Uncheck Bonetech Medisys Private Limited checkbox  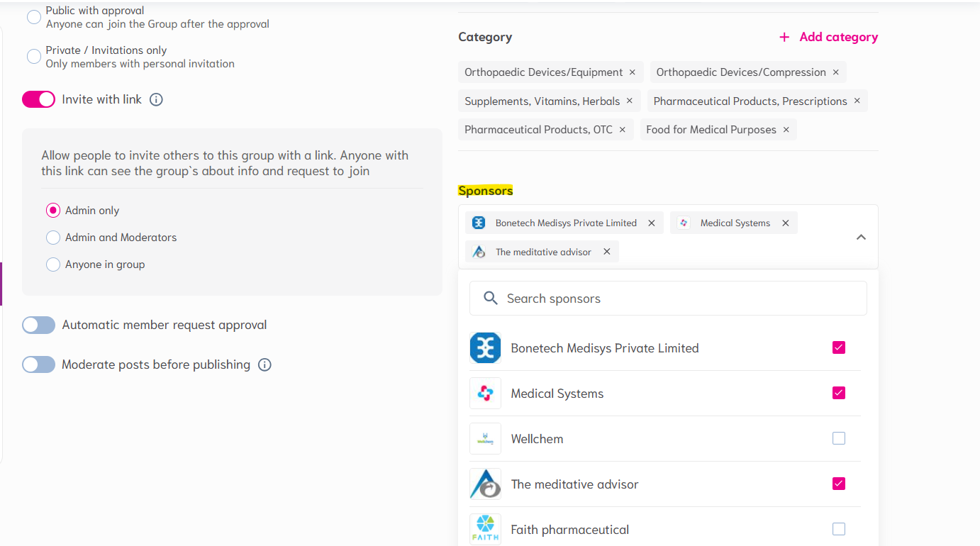(x=839, y=348)
